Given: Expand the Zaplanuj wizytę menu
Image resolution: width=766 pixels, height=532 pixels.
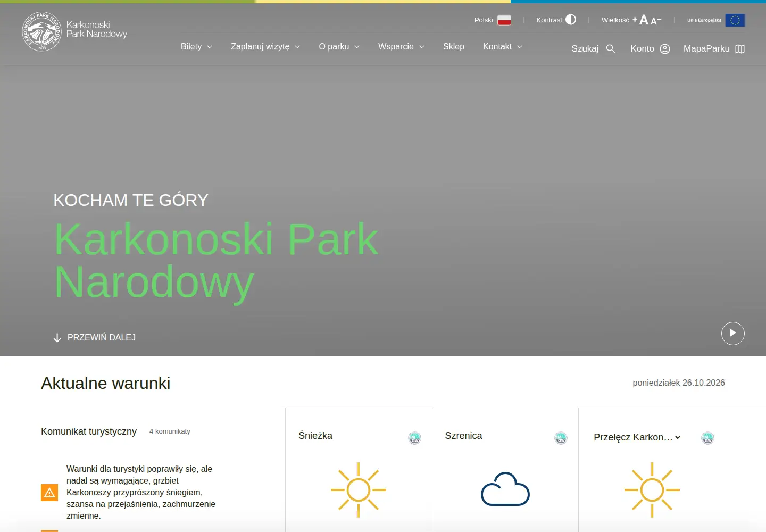Looking at the screenshot, I should point(265,47).
